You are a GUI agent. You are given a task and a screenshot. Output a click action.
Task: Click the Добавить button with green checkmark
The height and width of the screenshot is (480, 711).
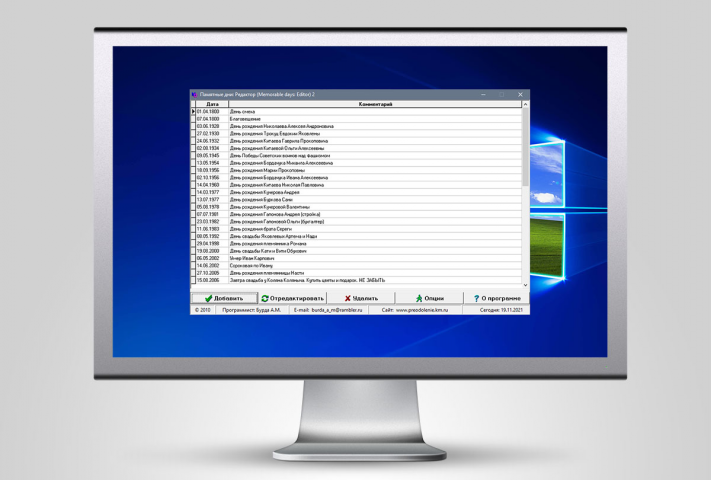pyautogui.click(x=224, y=298)
